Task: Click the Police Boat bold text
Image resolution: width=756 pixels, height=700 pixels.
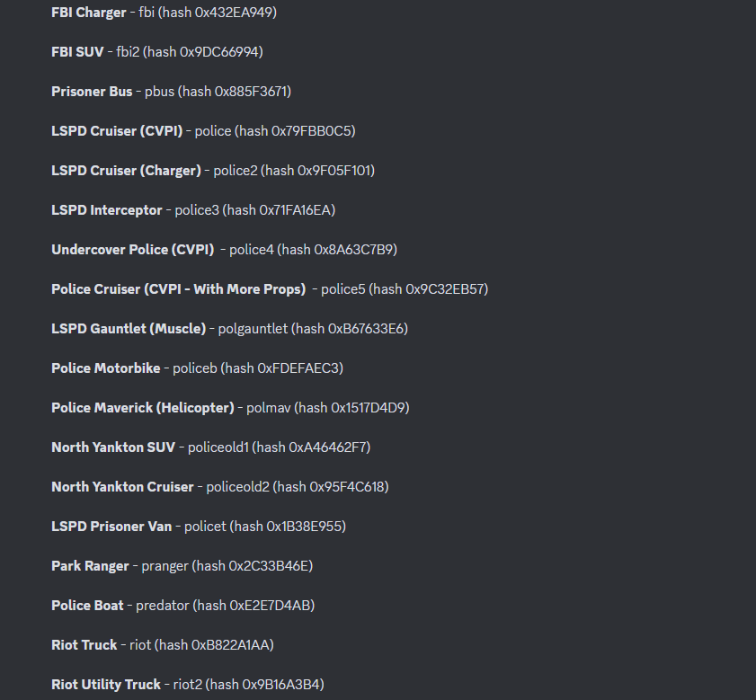Action: coord(87,606)
